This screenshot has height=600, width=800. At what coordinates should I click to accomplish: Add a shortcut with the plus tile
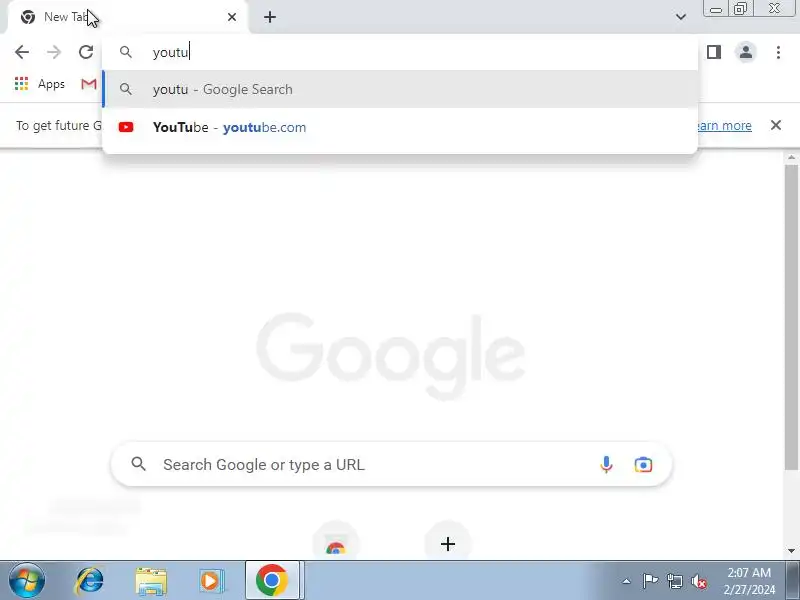point(447,544)
